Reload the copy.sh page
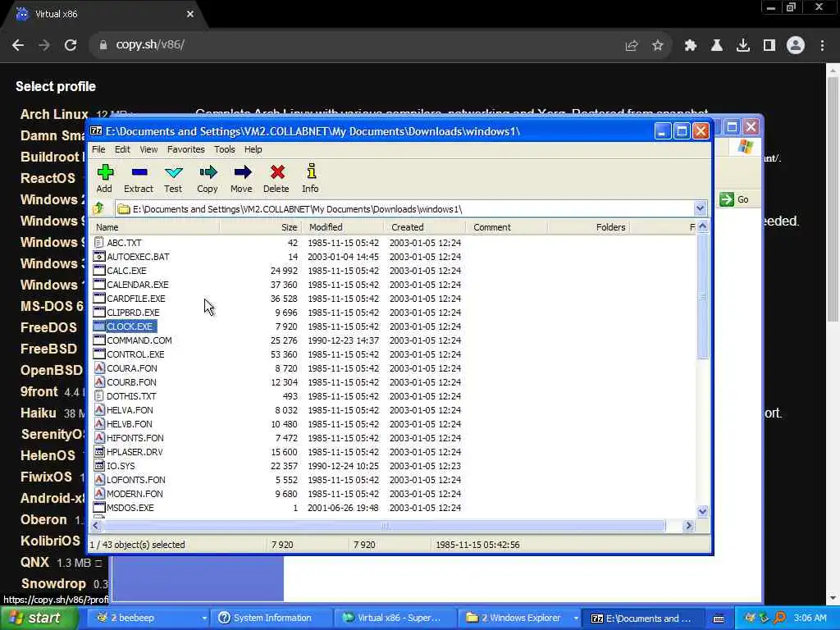The image size is (840, 630). 71,45
